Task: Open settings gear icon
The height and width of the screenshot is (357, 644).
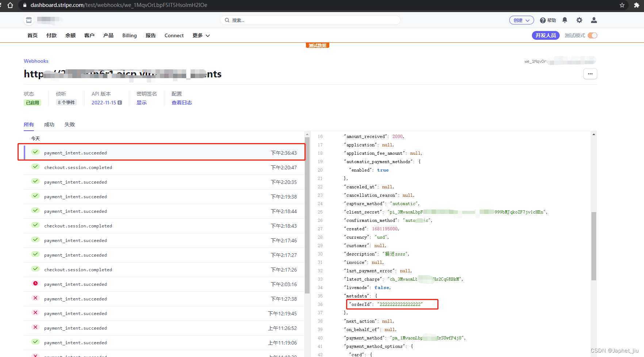Action: tap(579, 20)
